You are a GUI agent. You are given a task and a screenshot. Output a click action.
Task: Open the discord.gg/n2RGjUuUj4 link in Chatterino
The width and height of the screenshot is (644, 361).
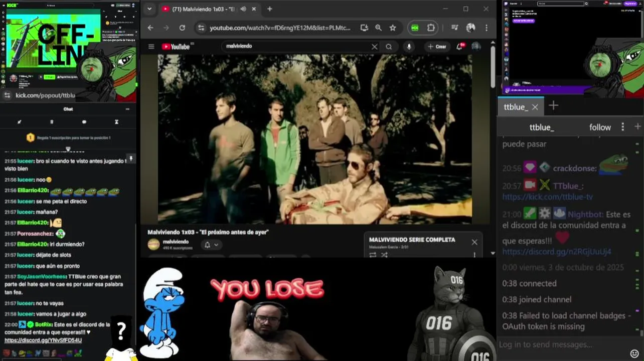pyautogui.click(x=557, y=252)
